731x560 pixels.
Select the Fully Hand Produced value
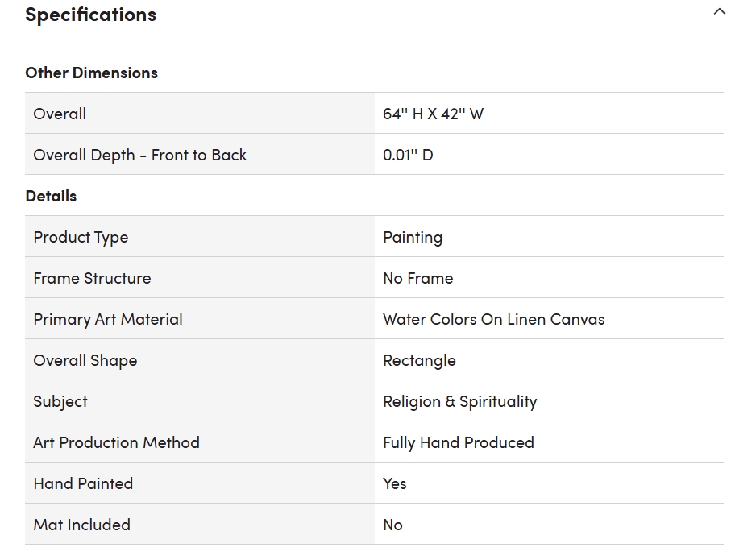click(458, 442)
